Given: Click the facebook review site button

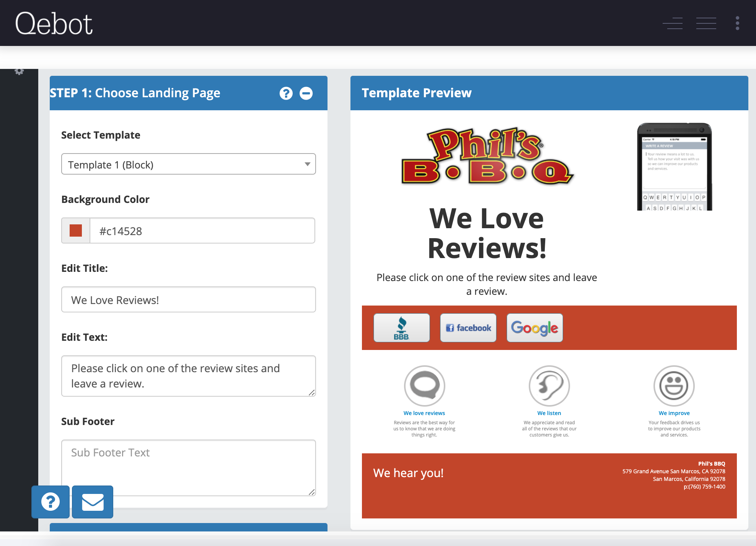Looking at the screenshot, I should point(468,328).
